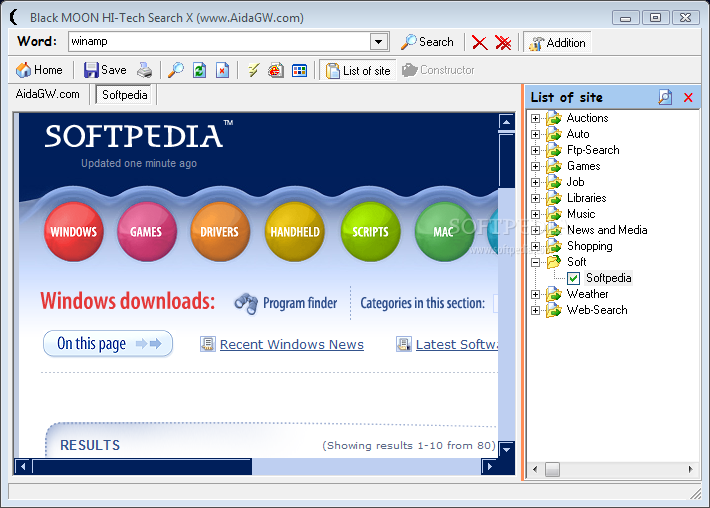This screenshot has height=508, width=710.
Task: Open the Recent Windows News link
Action: pyautogui.click(x=292, y=345)
